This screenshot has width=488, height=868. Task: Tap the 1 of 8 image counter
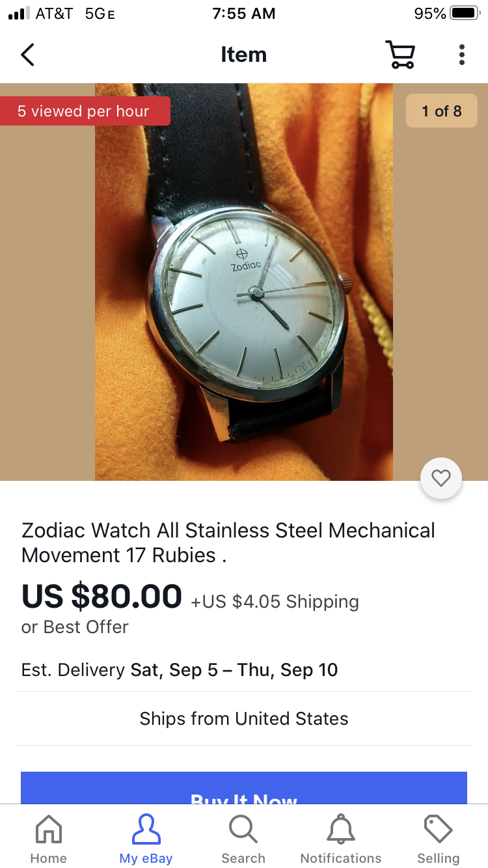coord(442,111)
